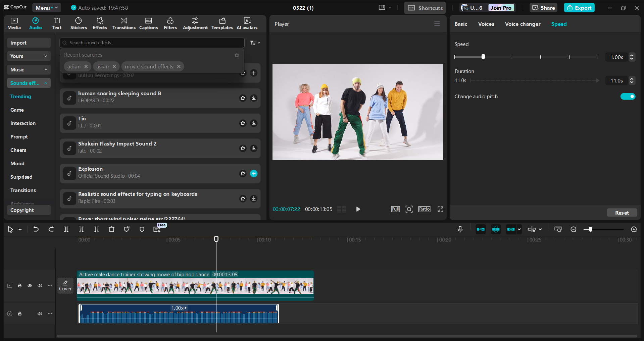644x341 pixels.
Task: Split the clip at the playhead
Action: tap(66, 229)
